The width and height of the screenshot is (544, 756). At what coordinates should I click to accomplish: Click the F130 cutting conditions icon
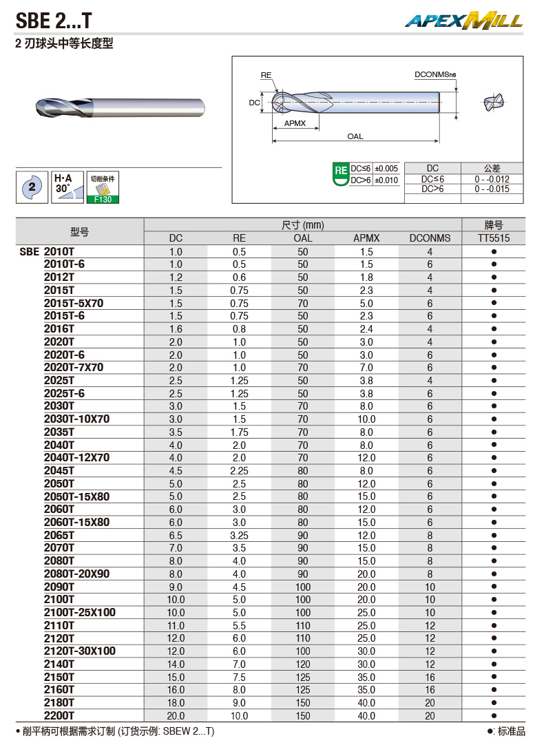pyautogui.click(x=103, y=187)
